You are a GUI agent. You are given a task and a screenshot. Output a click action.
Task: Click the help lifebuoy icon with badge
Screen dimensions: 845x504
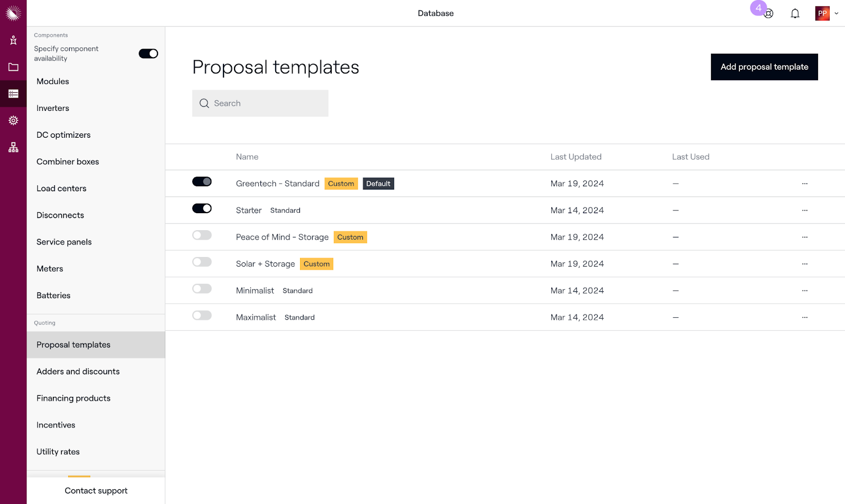[768, 14]
